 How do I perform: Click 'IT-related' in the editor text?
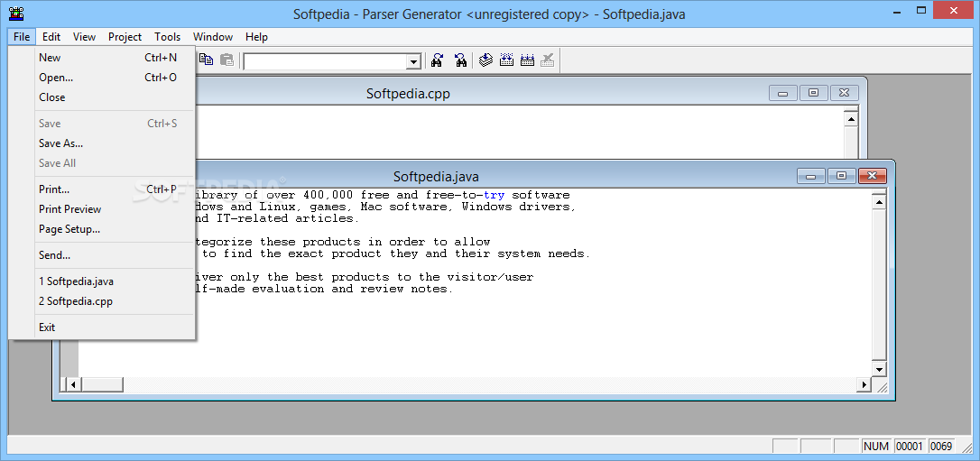253,218
